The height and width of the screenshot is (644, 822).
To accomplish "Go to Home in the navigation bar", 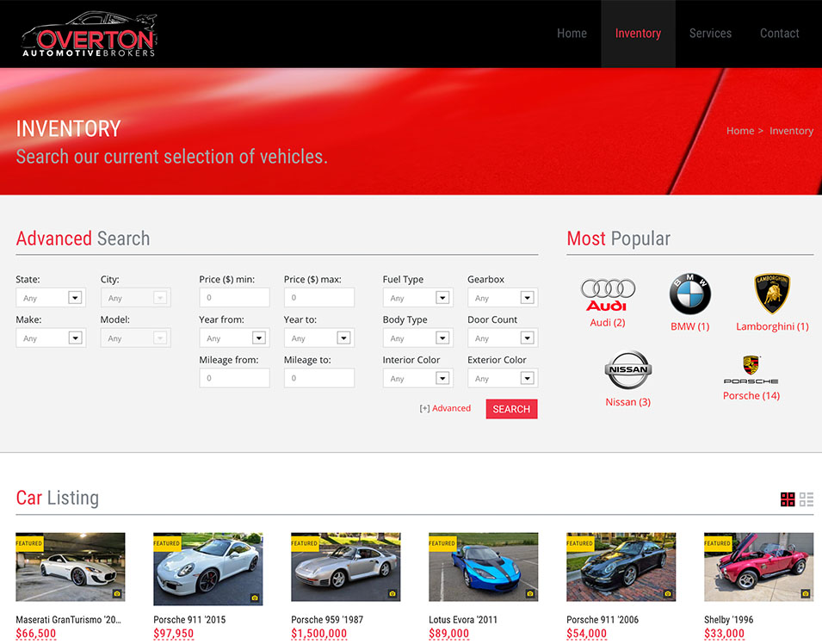I will pyautogui.click(x=572, y=34).
